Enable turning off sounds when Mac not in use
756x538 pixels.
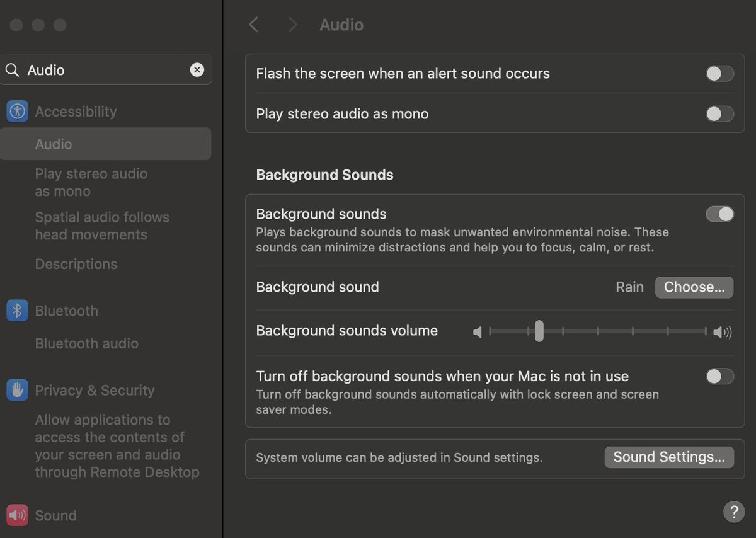click(719, 377)
